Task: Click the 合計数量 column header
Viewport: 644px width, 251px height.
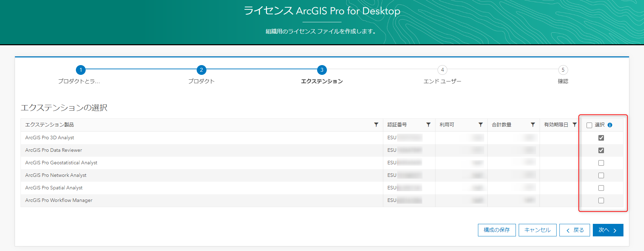Action: pyautogui.click(x=502, y=125)
